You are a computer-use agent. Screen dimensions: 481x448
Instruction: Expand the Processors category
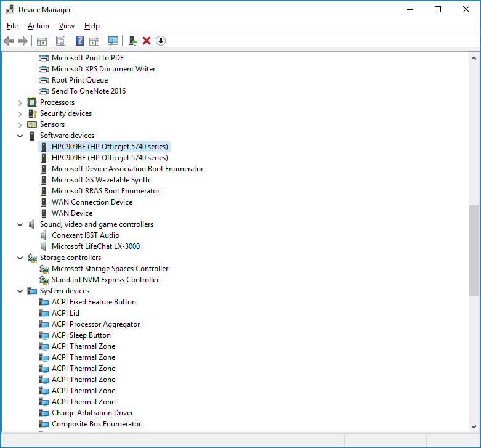pos(20,103)
